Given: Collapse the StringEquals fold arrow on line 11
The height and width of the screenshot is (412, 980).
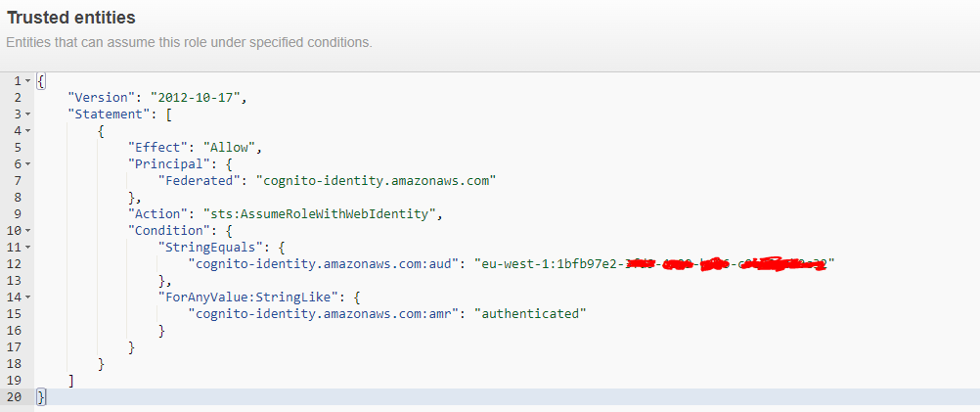Looking at the screenshot, I should coord(27,248).
